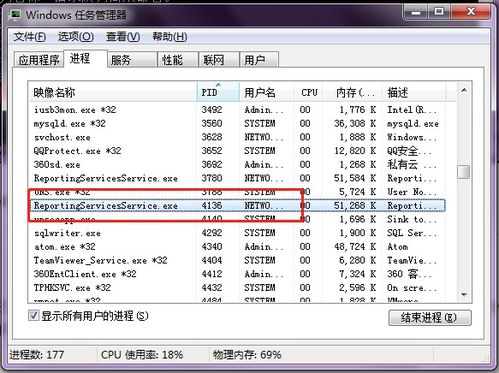Click the Task Manager title bar icon
The width and height of the screenshot is (499, 373).
click(x=15, y=15)
